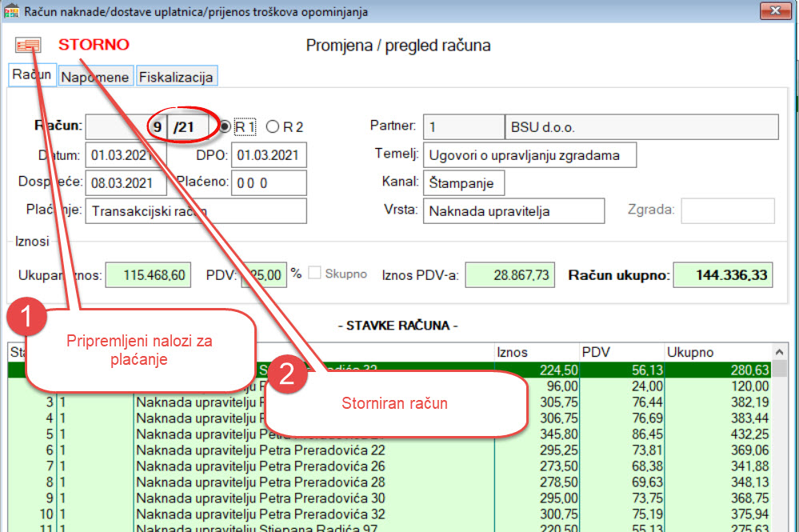Click the Kanal field showing Štampanje
The width and height of the screenshot is (799, 532).
coord(464,182)
